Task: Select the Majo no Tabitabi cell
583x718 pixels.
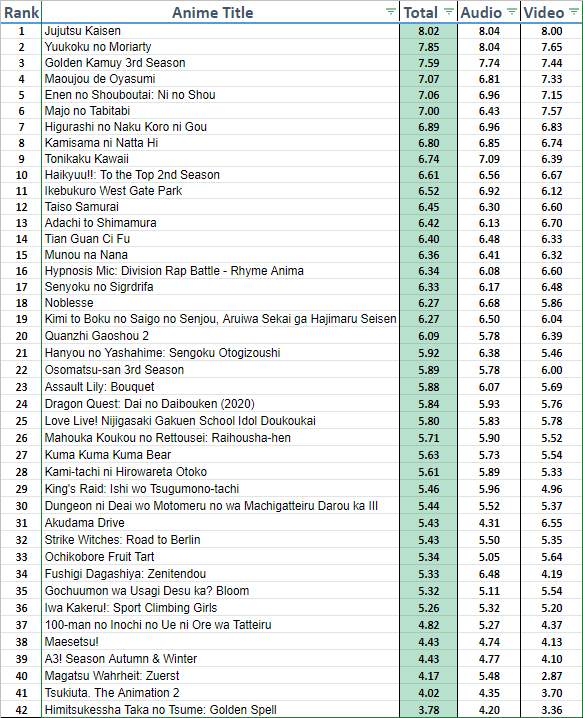Action: [220, 111]
